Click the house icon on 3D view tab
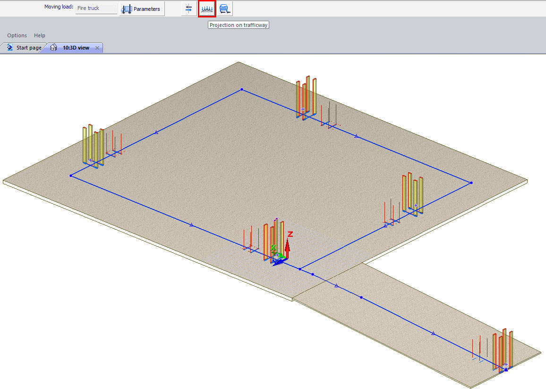The image size is (546, 392). coord(54,48)
